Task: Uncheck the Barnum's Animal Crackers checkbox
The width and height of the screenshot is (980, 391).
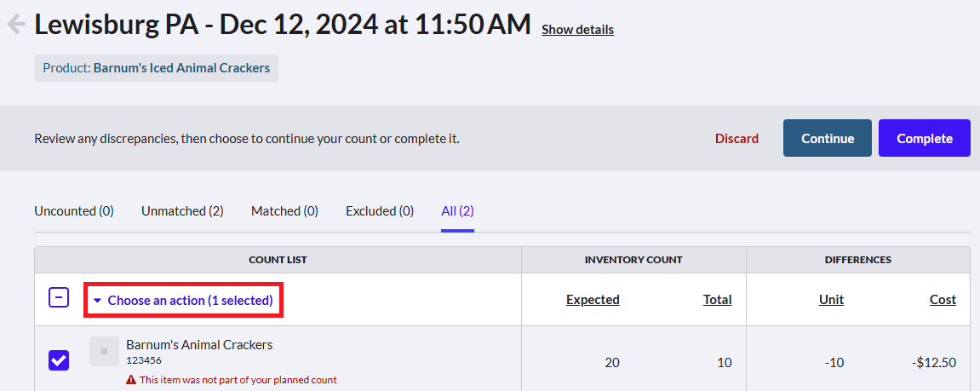Action: click(x=59, y=359)
